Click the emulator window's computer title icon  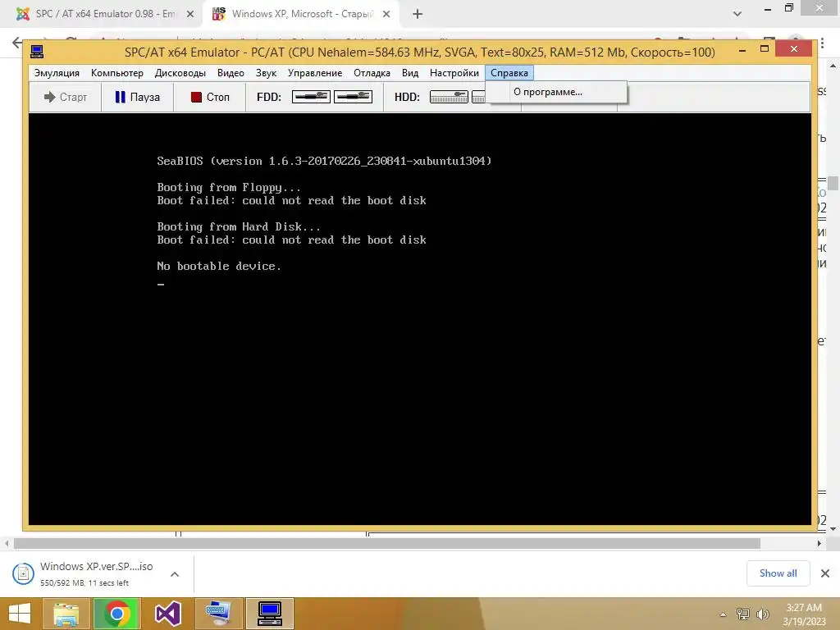click(36, 52)
